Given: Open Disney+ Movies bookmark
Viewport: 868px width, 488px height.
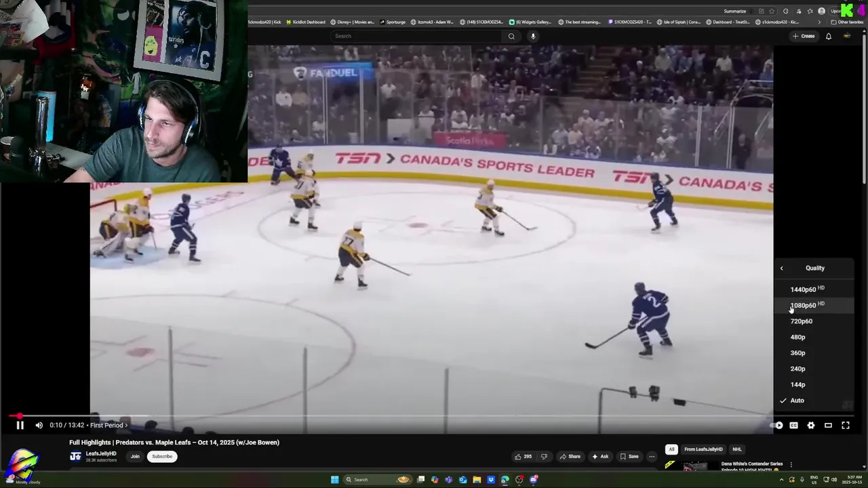Looking at the screenshot, I should click(353, 22).
